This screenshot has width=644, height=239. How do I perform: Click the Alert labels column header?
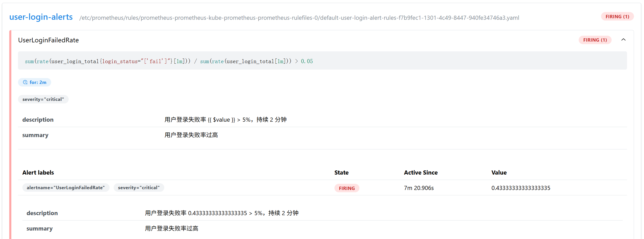pyautogui.click(x=38, y=173)
